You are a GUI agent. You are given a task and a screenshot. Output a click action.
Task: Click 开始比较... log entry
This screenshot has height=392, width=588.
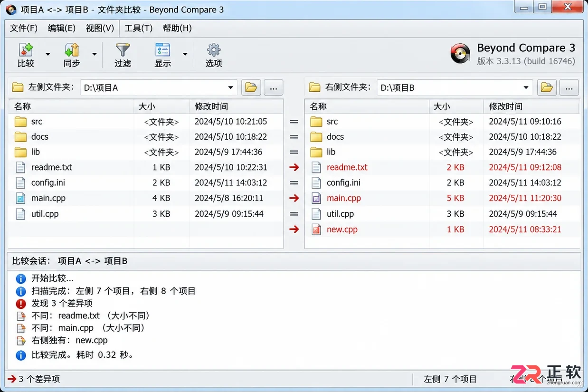point(52,278)
